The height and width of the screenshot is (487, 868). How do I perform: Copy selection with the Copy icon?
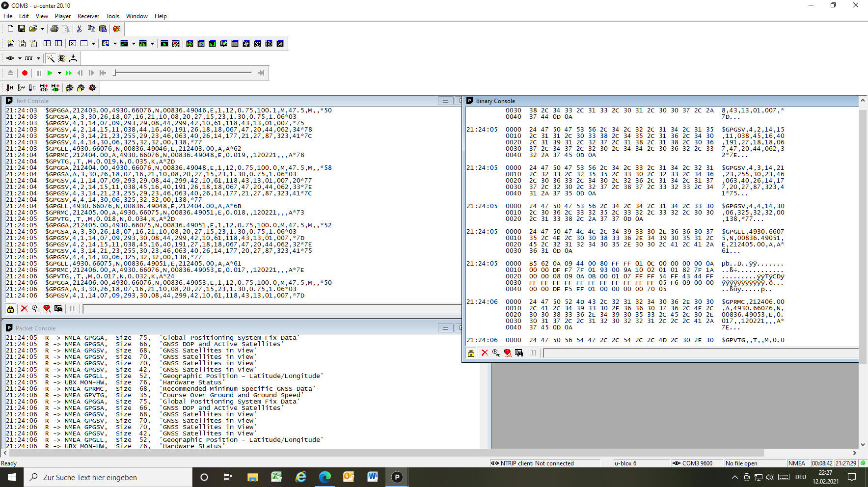[91, 28]
